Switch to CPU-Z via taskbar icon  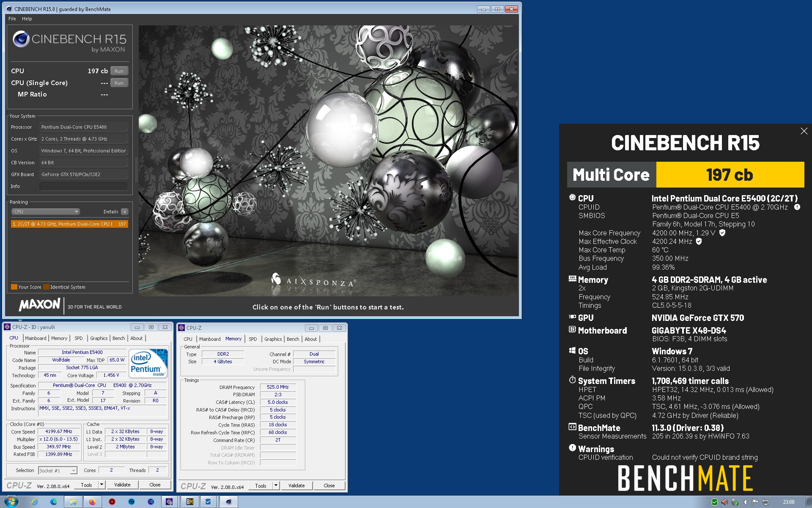[170, 502]
